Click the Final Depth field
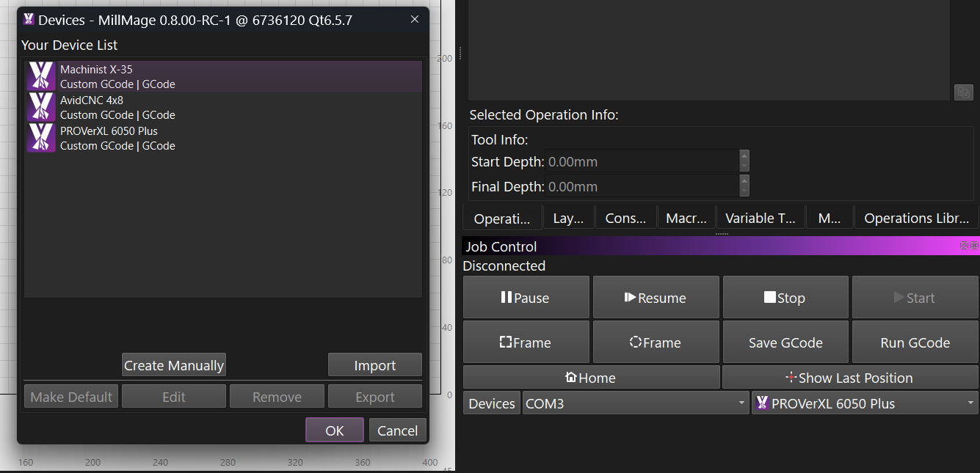 click(x=642, y=186)
